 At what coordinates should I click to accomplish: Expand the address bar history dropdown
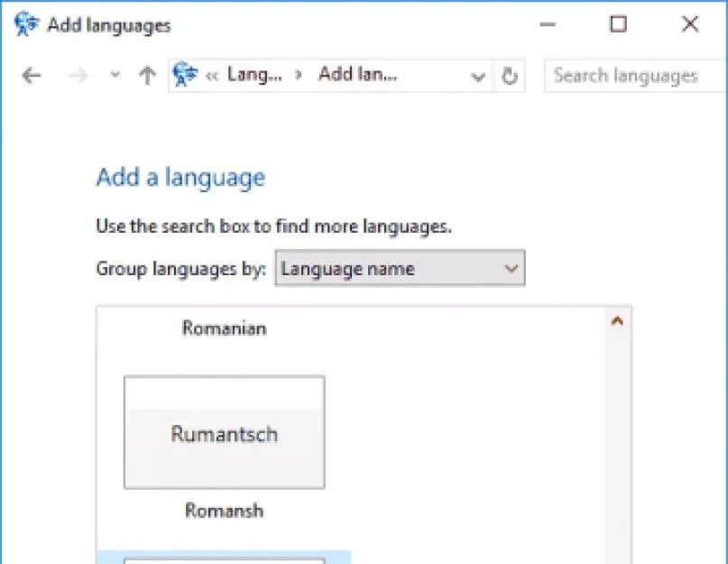tap(478, 76)
